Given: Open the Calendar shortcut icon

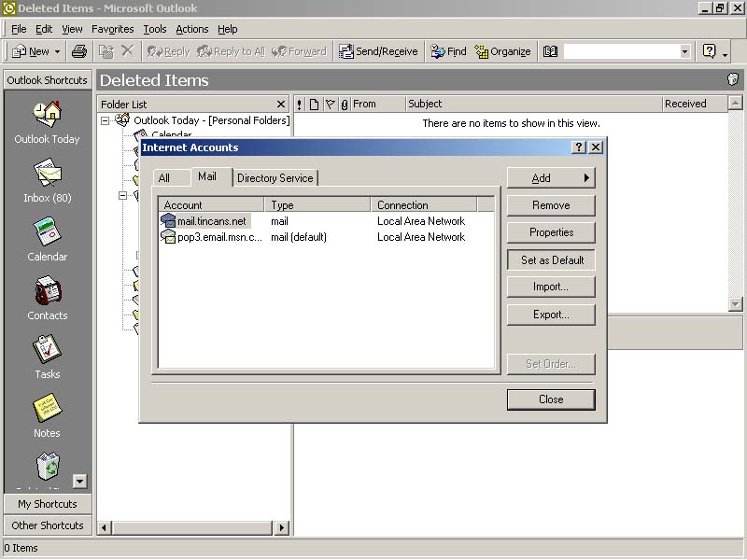Looking at the screenshot, I should [x=48, y=231].
